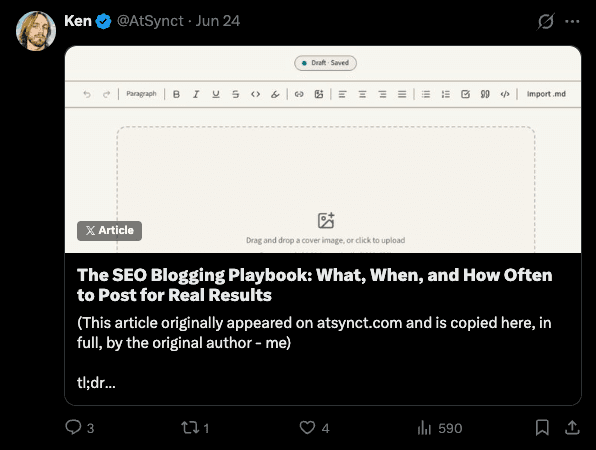The image size is (596, 450).
Task: Click the Draft Saved status pill
Action: tap(325, 63)
